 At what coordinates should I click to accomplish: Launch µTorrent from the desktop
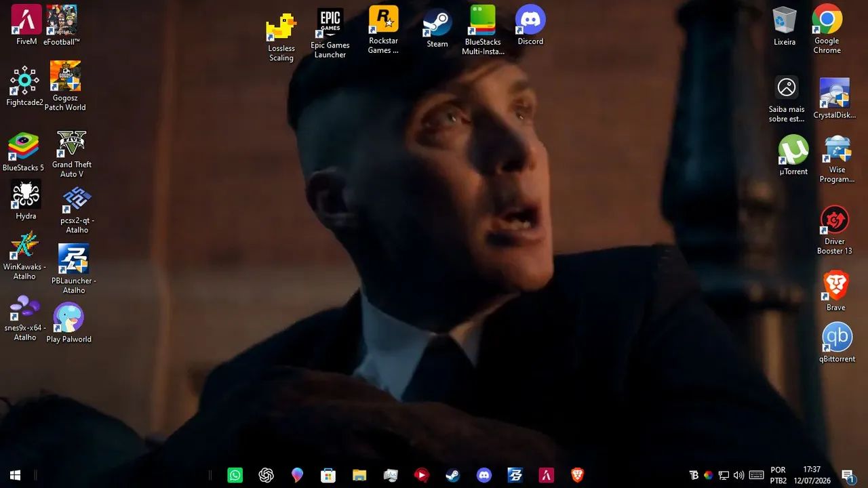(x=793, y=155)
